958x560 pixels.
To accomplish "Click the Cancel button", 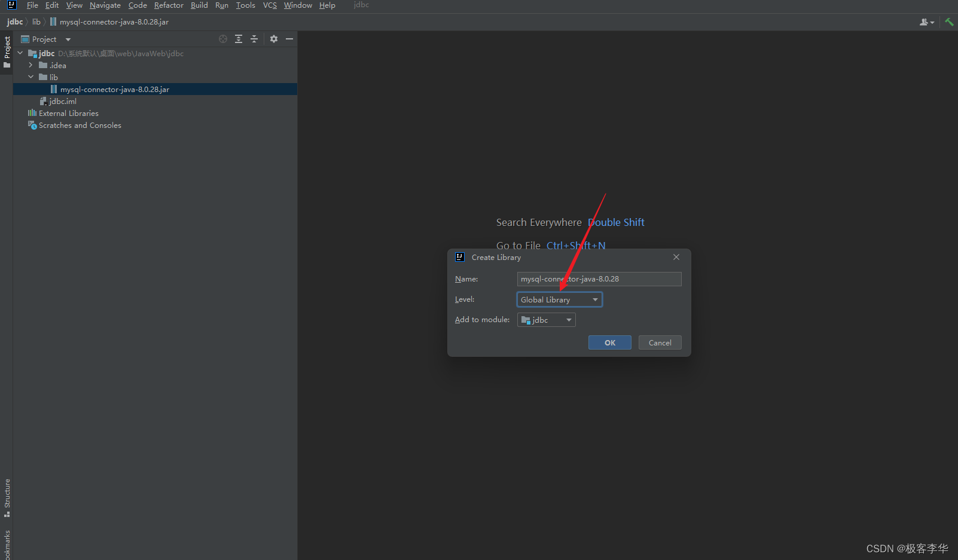I will 660,342.
